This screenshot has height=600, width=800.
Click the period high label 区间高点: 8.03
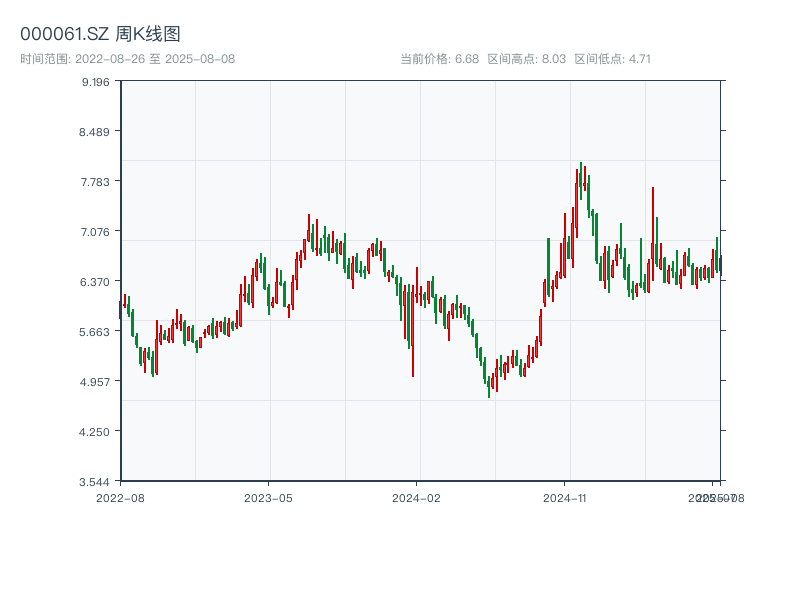(x=527, y=59)
